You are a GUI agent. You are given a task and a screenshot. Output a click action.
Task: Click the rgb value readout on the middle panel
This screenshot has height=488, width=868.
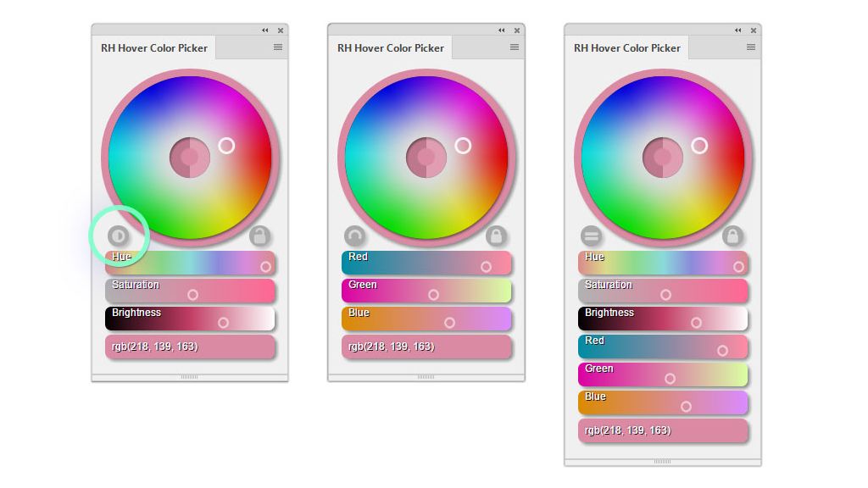pos(425,347)
